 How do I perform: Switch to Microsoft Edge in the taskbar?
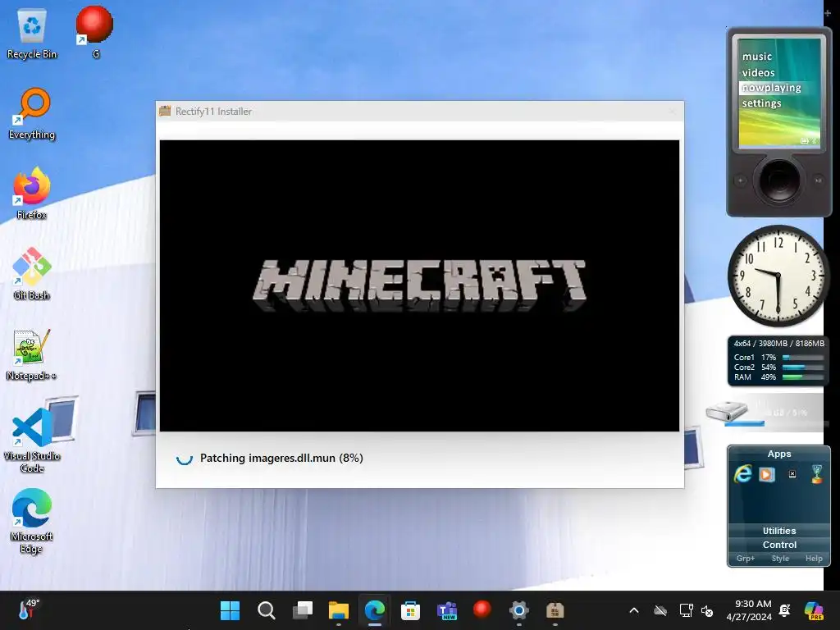[x=374, y=610]
